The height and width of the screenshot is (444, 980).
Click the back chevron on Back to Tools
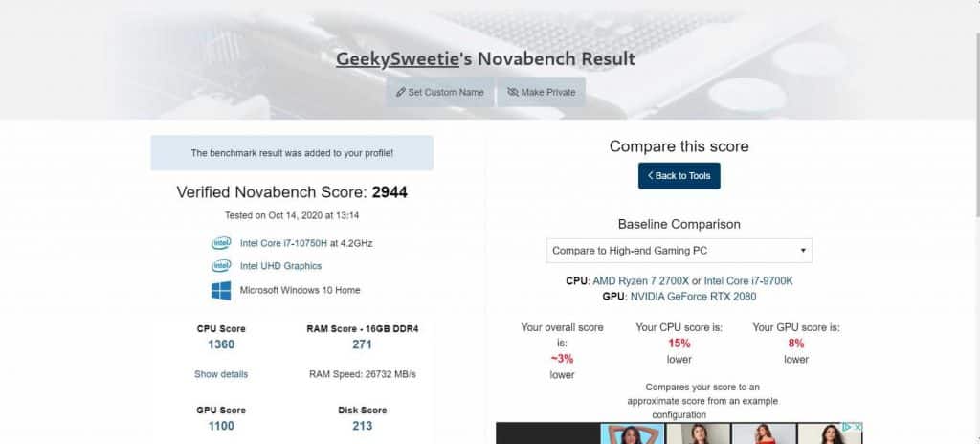tap(651, 176)
